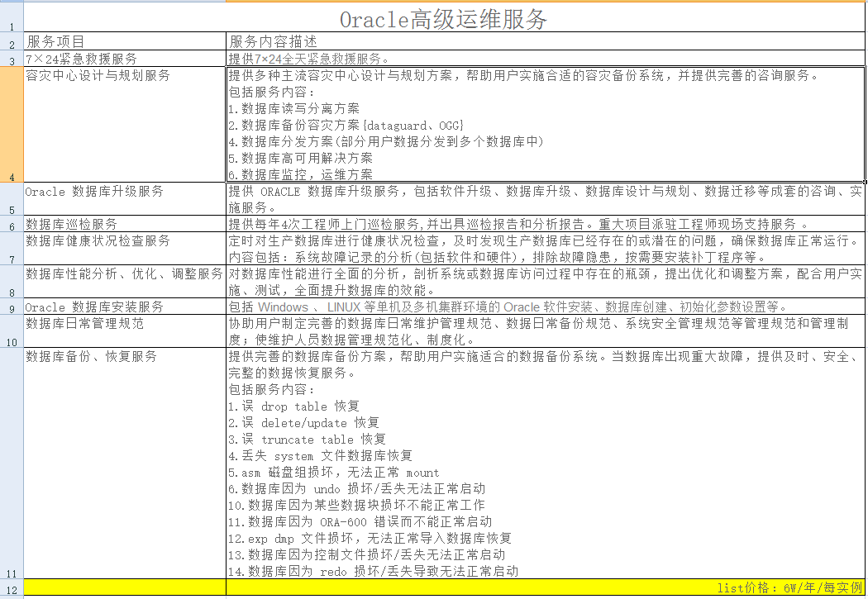Click the description cell starting "定时对生产数据库进行健康状况检查"
This screenshot has height=599, width=868.
[546, 249]
